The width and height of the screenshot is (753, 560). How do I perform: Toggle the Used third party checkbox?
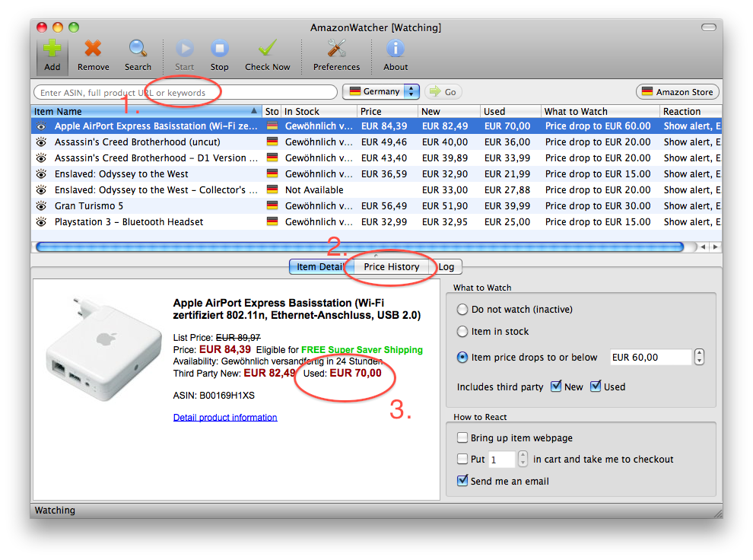tap(596, 386)
